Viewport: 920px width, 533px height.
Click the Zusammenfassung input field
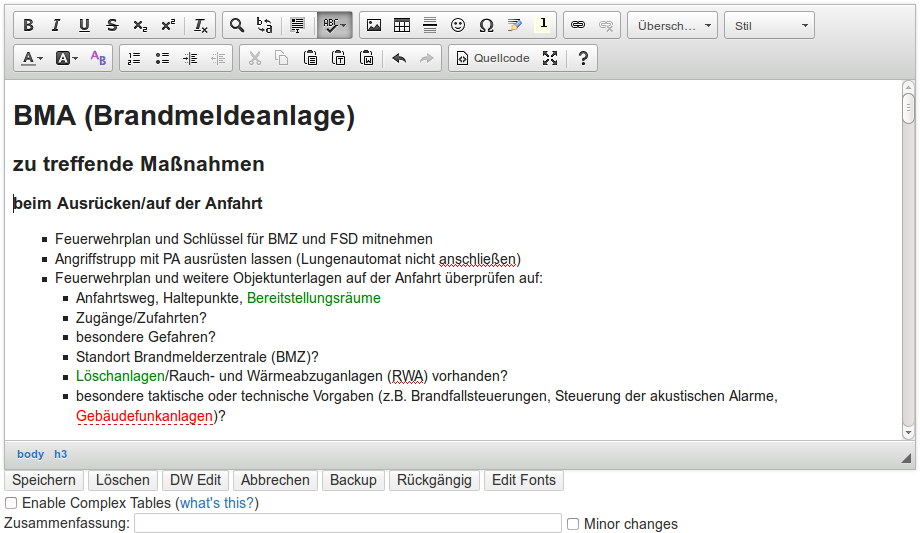coord(347,524)
